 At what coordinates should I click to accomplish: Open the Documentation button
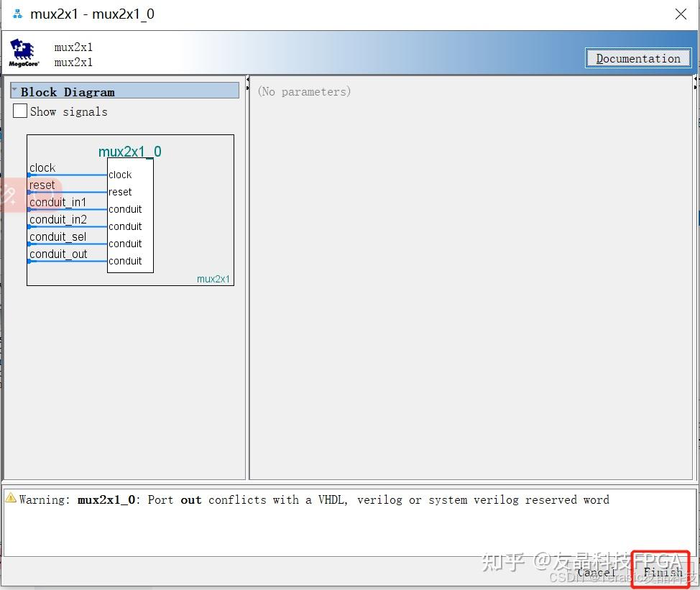tap(638, 58)
